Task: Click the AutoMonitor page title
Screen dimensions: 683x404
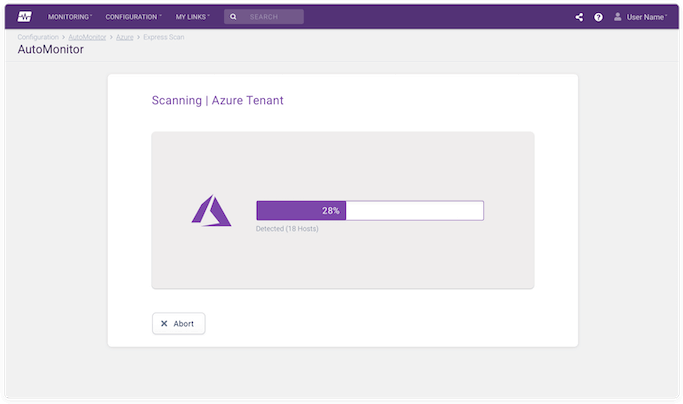Action: coord(51,49)
